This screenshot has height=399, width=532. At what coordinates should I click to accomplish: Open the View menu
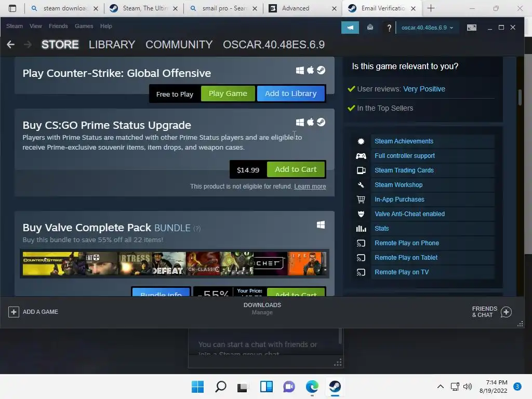point(36,26)
